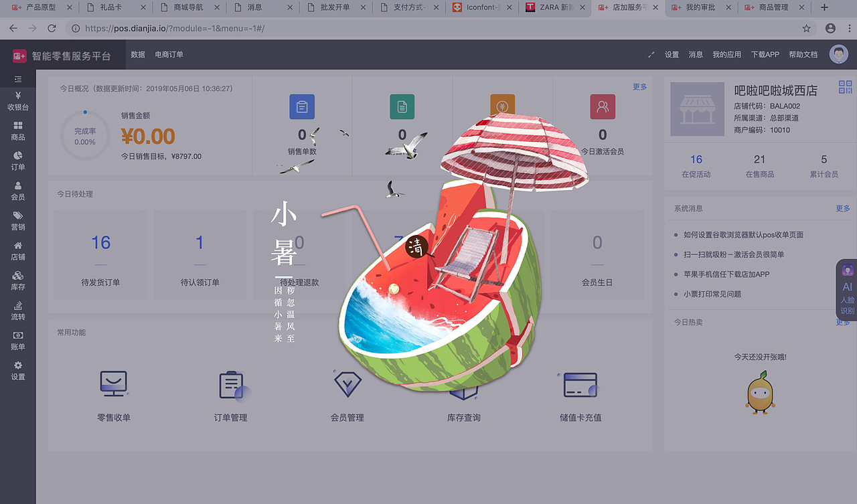Click the 智能零售服务平台 logo
The image size is (857, 504).
coord(62,56)
